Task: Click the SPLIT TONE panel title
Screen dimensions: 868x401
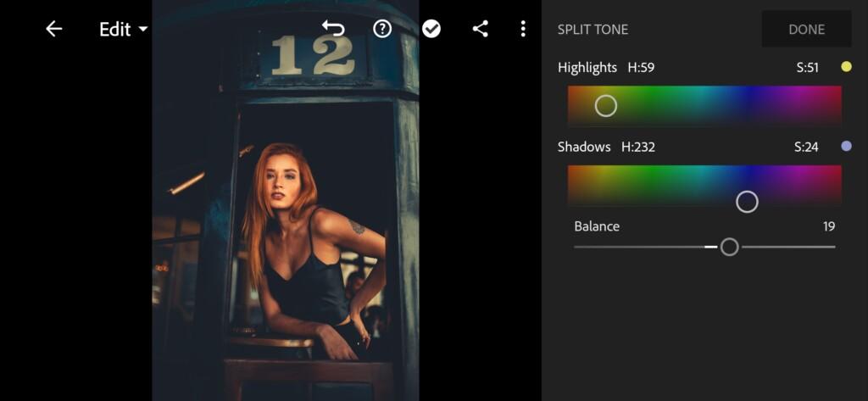Action: point(593,30)
